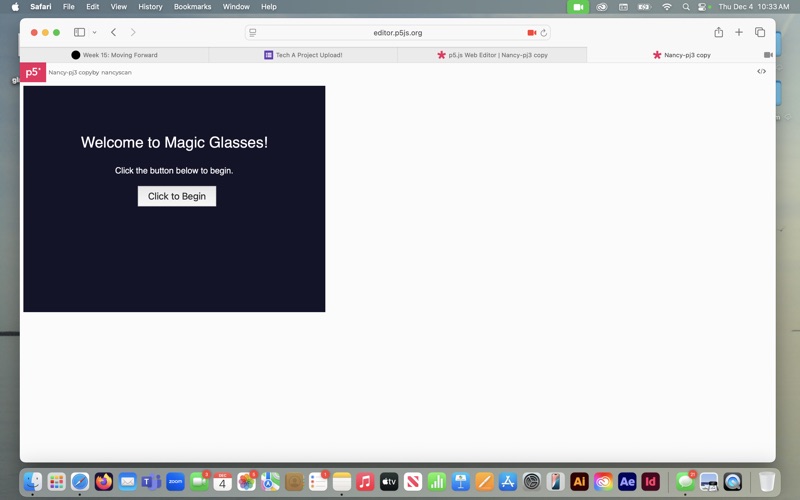Open Maps from the Dock

coord(270,481)
